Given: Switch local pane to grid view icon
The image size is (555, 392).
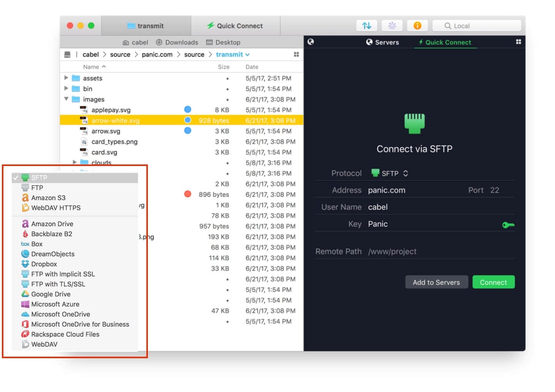Looking at the screenshot, I should point(297,55).
